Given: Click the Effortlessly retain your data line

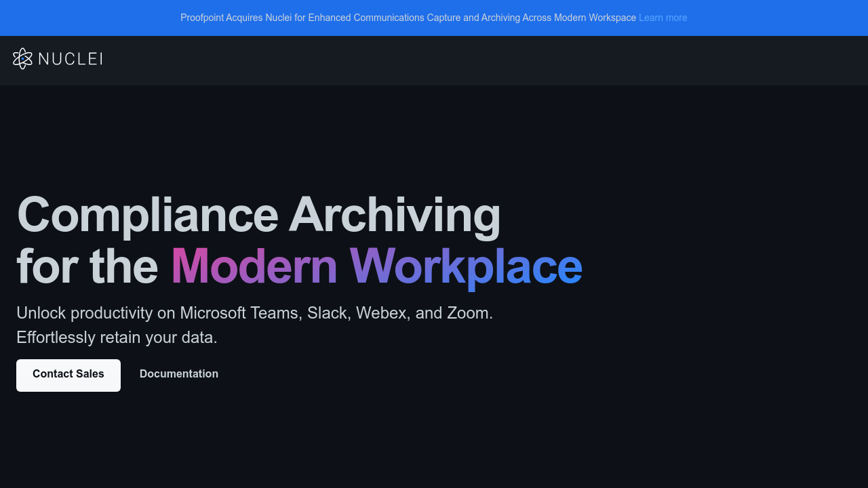Looking at the screenshot, I should click(117, 338).
